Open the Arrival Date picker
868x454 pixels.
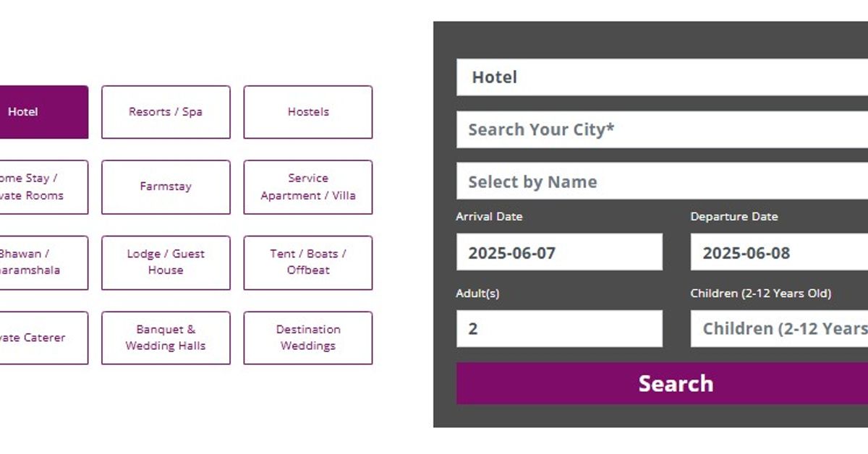(559, 252)
